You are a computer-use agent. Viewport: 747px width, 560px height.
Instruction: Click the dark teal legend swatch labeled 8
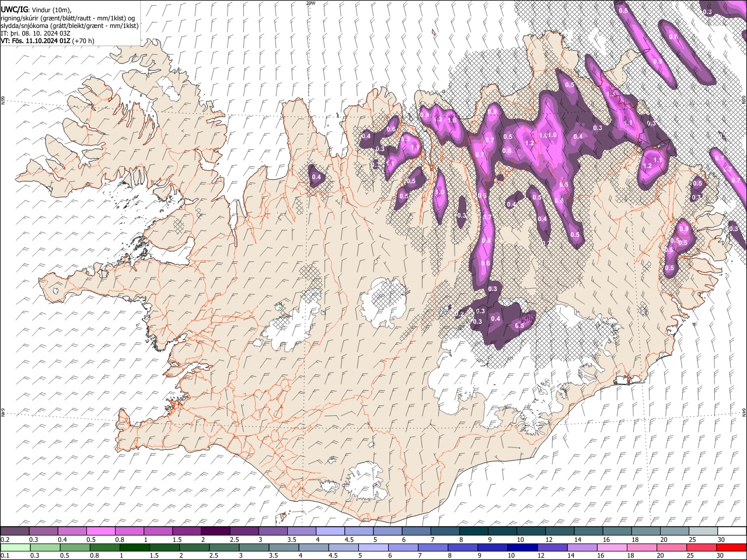473,531
